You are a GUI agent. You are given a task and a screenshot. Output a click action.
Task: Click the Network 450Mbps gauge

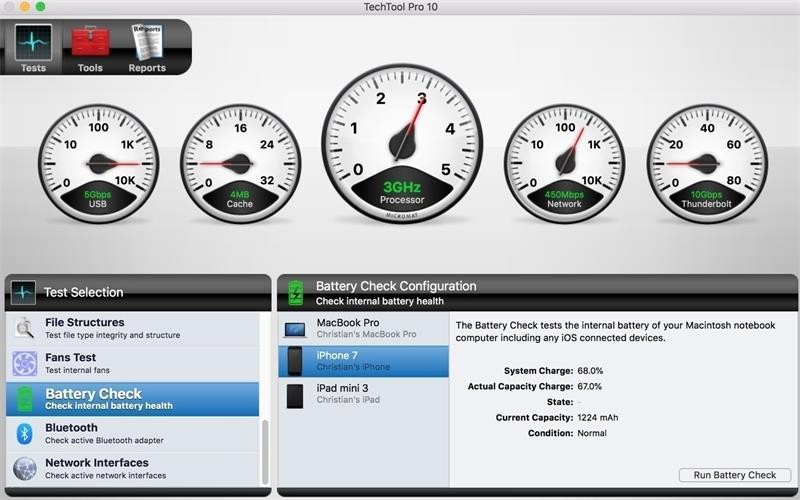[x=564, y=164]
